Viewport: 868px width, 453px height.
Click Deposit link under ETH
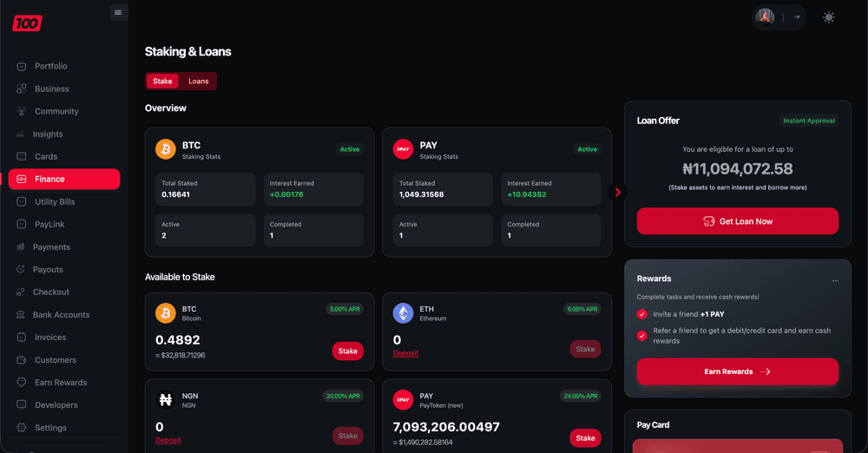click(x=405, y=353)
